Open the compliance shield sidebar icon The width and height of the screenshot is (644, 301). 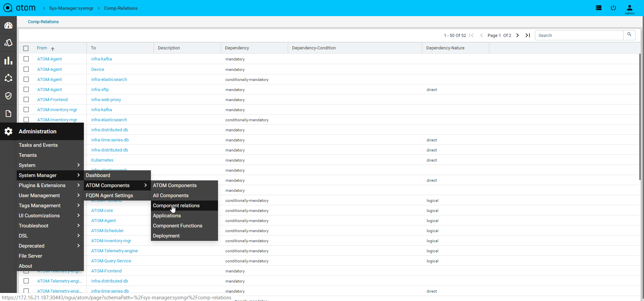tap(8, 96)
